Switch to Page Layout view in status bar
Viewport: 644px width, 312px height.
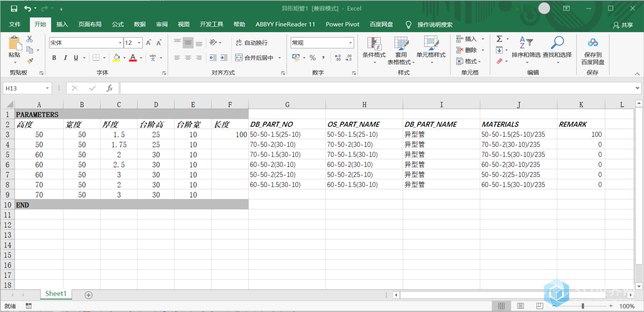(x=520, y=306)
